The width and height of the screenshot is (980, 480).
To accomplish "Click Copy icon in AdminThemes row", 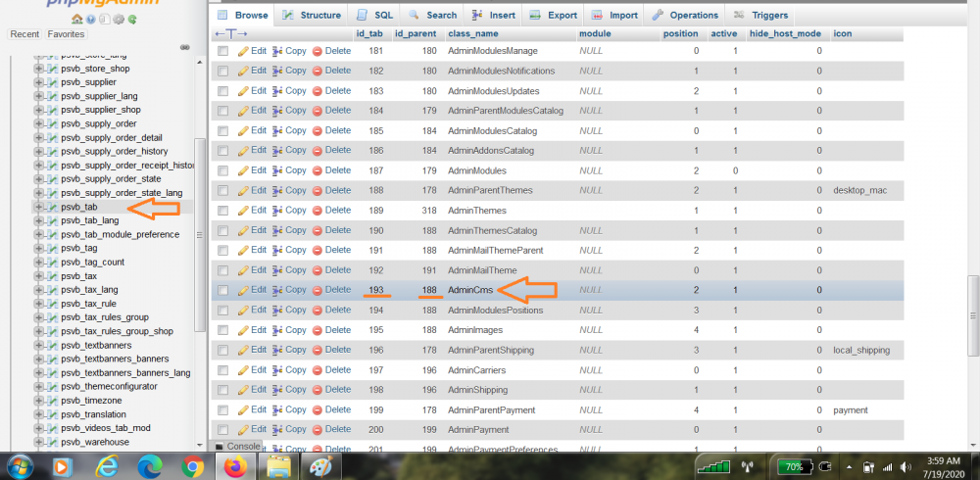I will coord(278,210).
